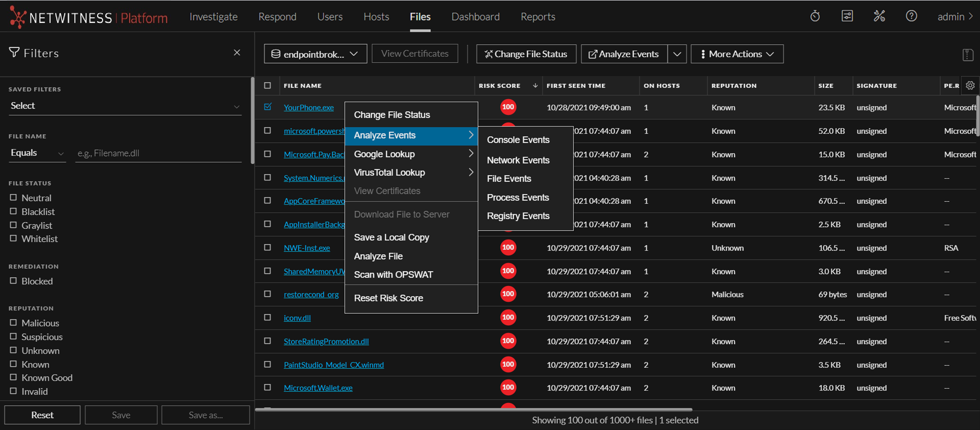This screenshot has height=430, width=980.
Task: Click the help question mark icon
Action: (x=911, y=16)
